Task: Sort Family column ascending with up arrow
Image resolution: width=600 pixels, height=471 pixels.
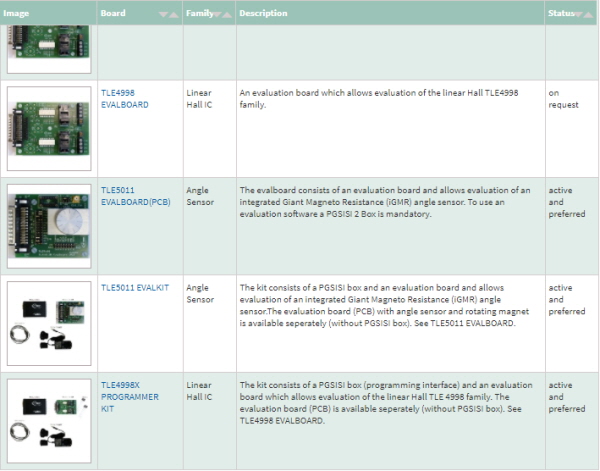Action: (x=227, y=15)
